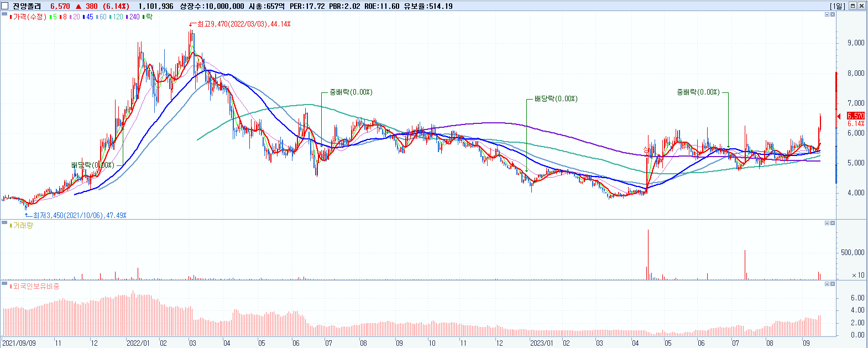Close the price chart pane
The height and width of the screenshot is (348, 868).
pos(833,15)
